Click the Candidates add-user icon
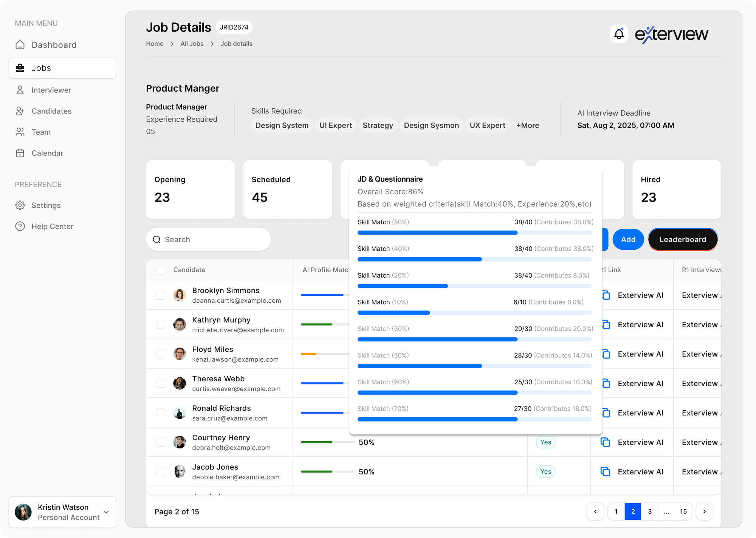 20,111
